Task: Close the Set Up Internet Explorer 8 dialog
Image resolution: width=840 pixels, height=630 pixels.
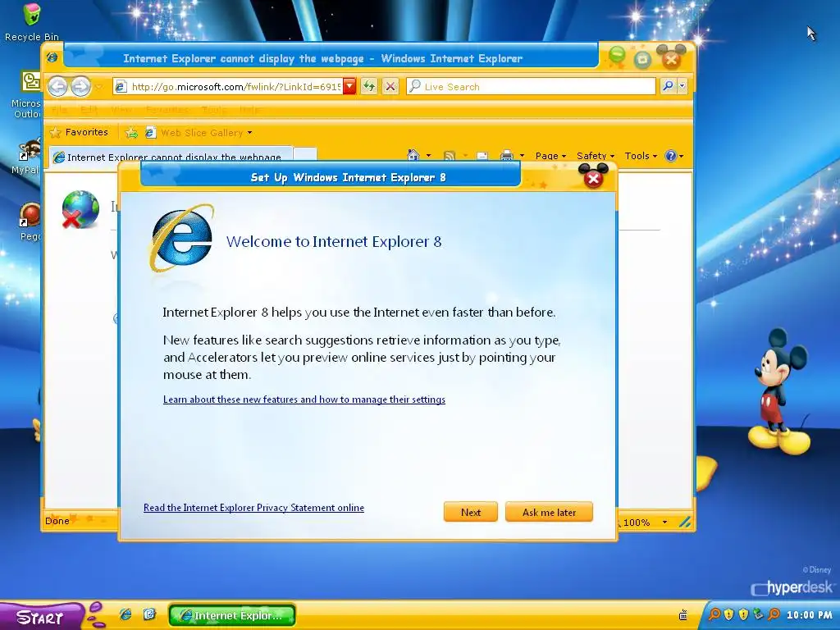Action: (593, 178)
